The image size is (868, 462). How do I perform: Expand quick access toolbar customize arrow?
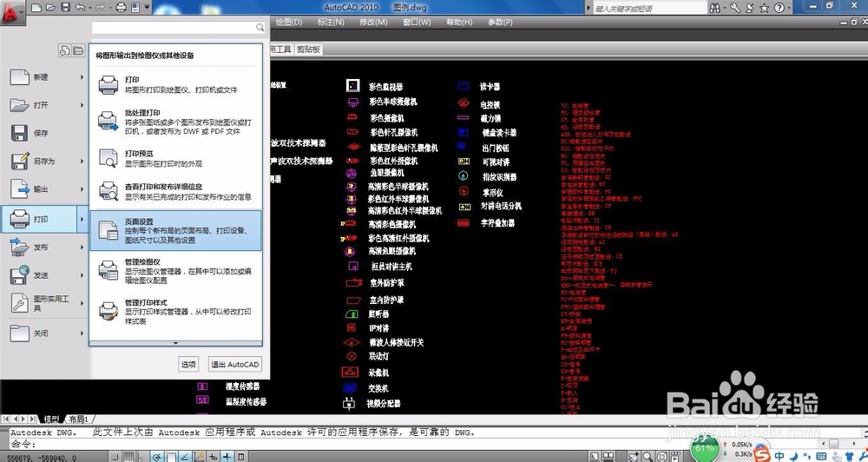click(x=147, y=7)
